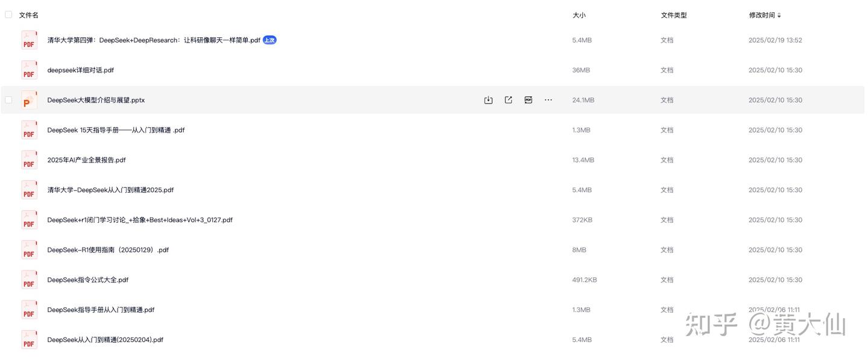The width and height of the screenshot is (868, 359).
Task: Click the PDF icon for 2025年AI产业全景报告.pdf
Action: (x=29, y=160)
